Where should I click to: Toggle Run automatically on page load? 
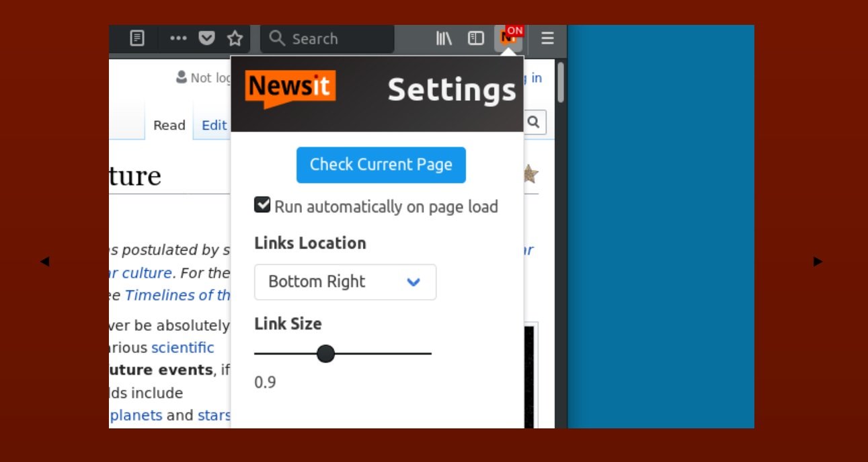(262, 204)
